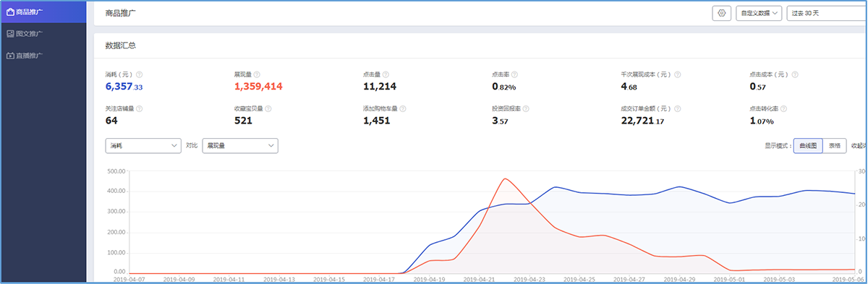The height and width of the screenshot is (284, 868).
Task: Click the 收起 collapse link
Action: click(859, 145)
